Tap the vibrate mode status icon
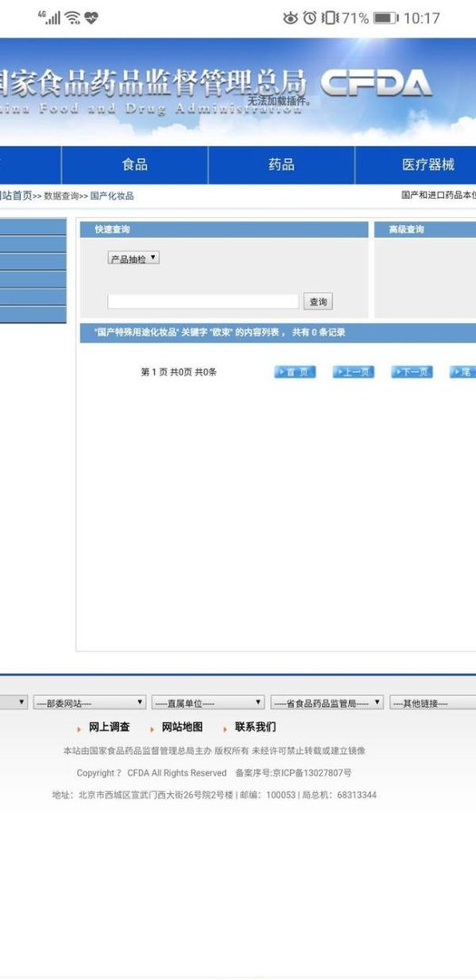Image resolution: width=476 pixels, height=980 pixels. click(328, 18)
